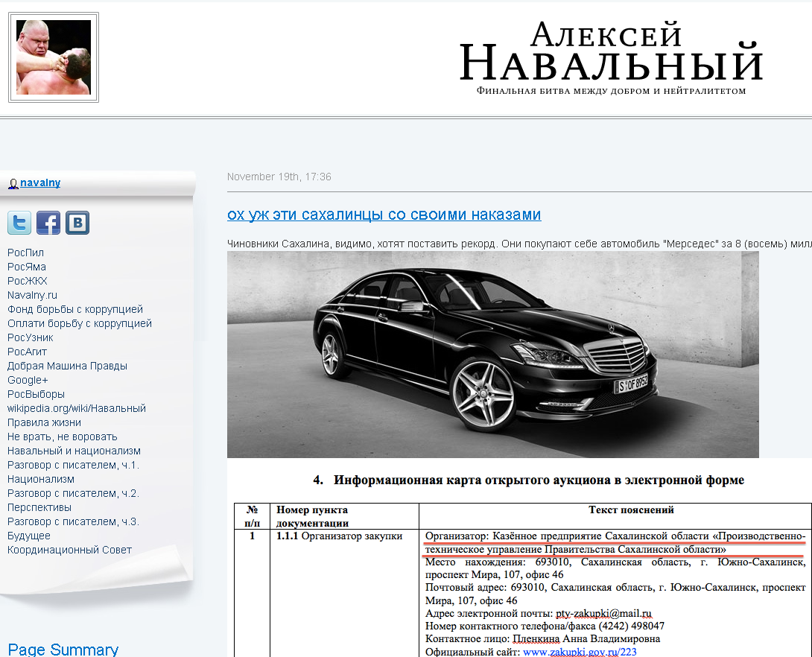Open the Twitter social icon
The image size is (812, 657).
tap(19, 223)
